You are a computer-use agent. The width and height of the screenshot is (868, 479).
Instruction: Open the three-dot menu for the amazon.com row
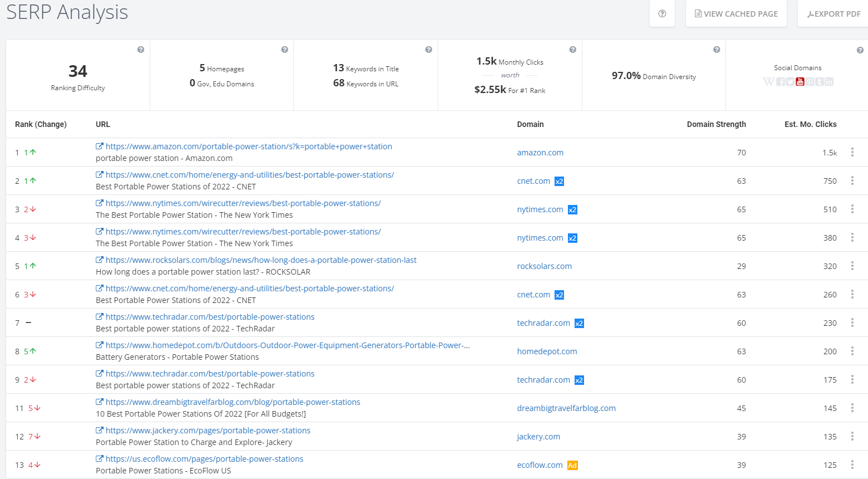click(852, 152)
